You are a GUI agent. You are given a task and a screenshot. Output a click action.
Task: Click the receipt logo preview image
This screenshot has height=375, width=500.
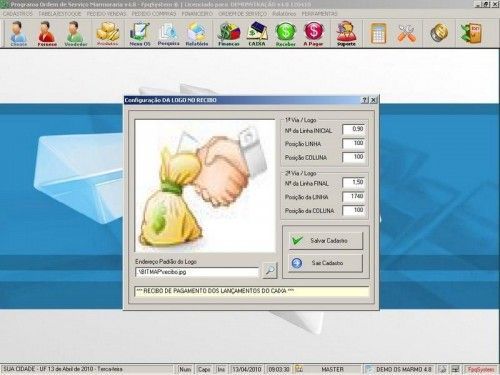[205, 186]
